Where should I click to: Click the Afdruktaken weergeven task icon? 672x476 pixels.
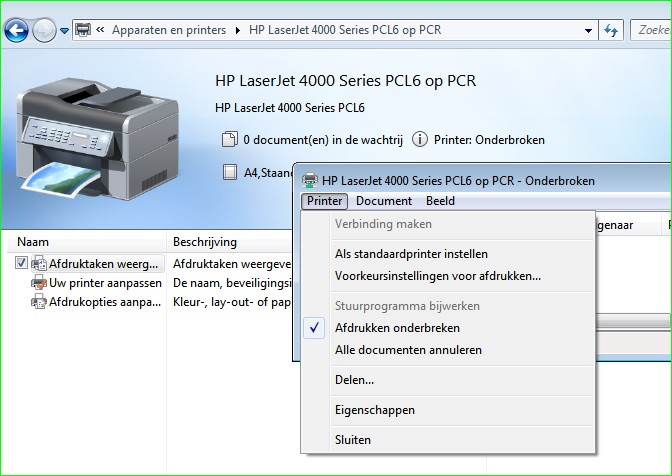point(39,263)
